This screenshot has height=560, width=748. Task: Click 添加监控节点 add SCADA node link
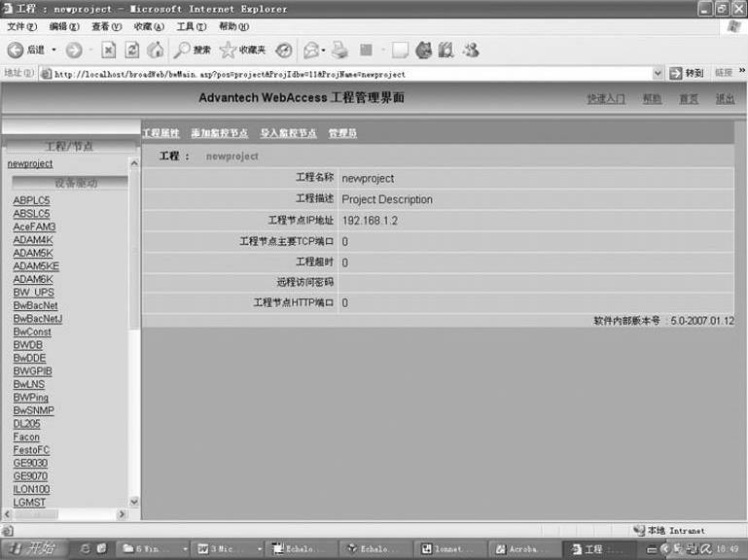coord(220,133)
